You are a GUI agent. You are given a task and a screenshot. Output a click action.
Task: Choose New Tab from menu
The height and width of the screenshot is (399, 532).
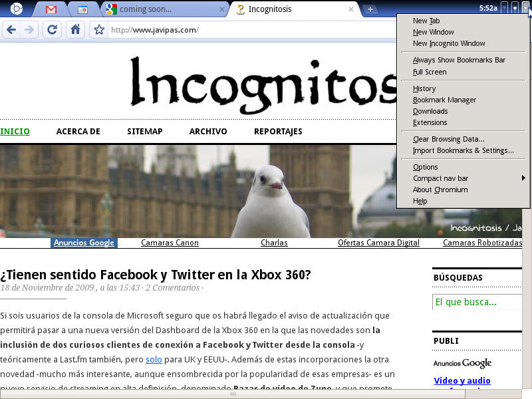(x=463, y=21)
